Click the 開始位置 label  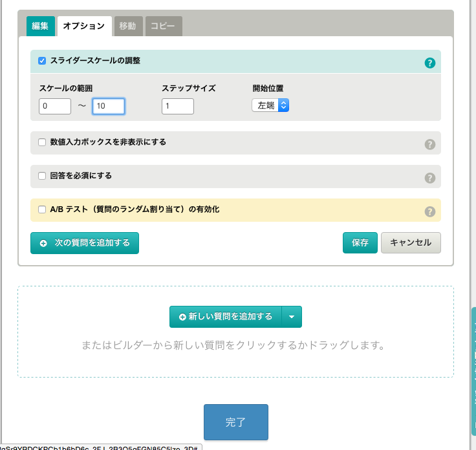(x=268, y=89)
